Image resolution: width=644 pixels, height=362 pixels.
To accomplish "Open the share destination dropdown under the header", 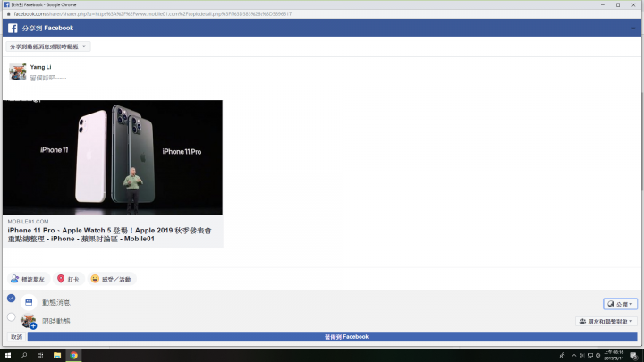I will pyautogui.click(x=48, y=46).
